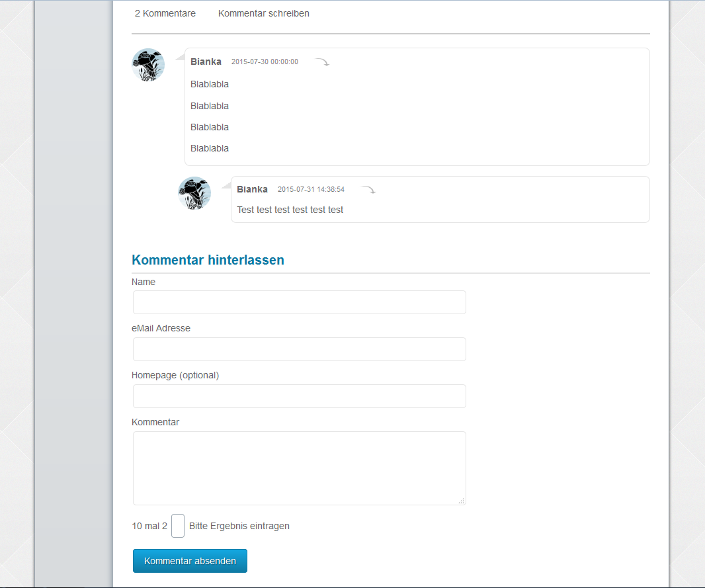The height and width of the screenshot is (588, 705).
Task: Click the 'eMail Adresse' label
Action: (x=161, y=328)
